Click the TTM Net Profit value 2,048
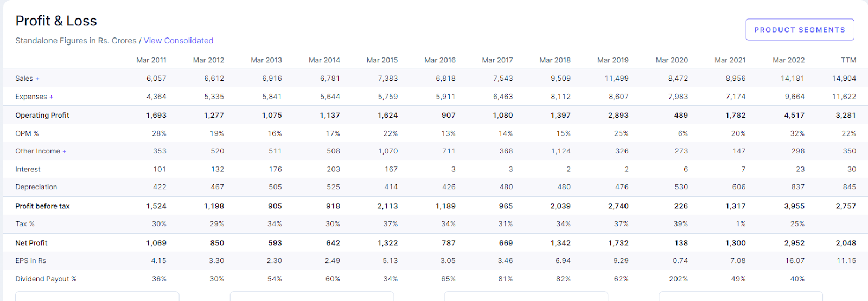The image size is (868, 301). pos(846,243)
